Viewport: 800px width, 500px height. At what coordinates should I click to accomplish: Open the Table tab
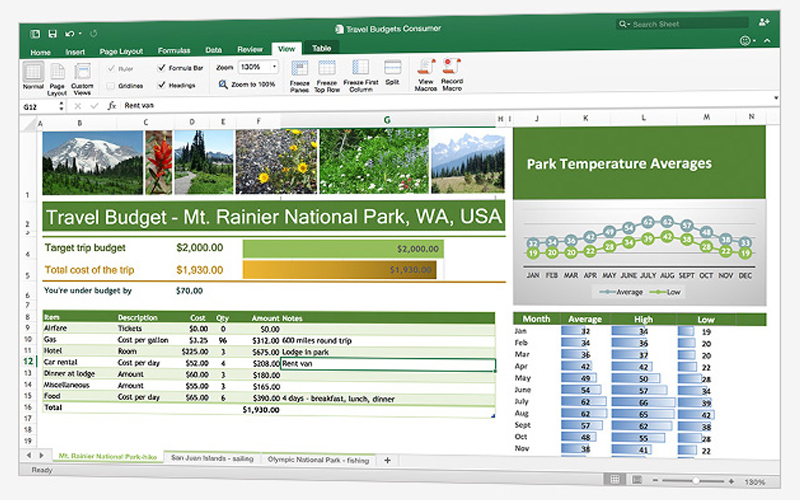(x=321, y=48)
